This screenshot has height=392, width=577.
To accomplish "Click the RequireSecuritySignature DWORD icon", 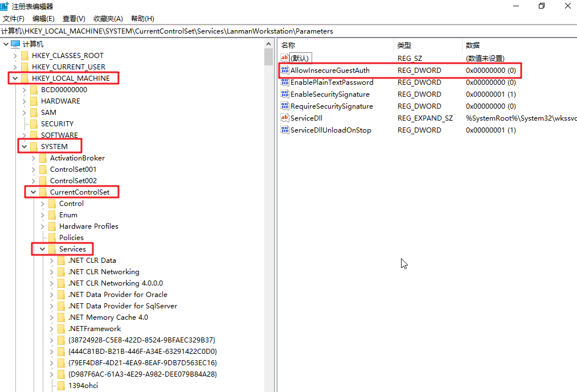I will click(x=285, y=106).
